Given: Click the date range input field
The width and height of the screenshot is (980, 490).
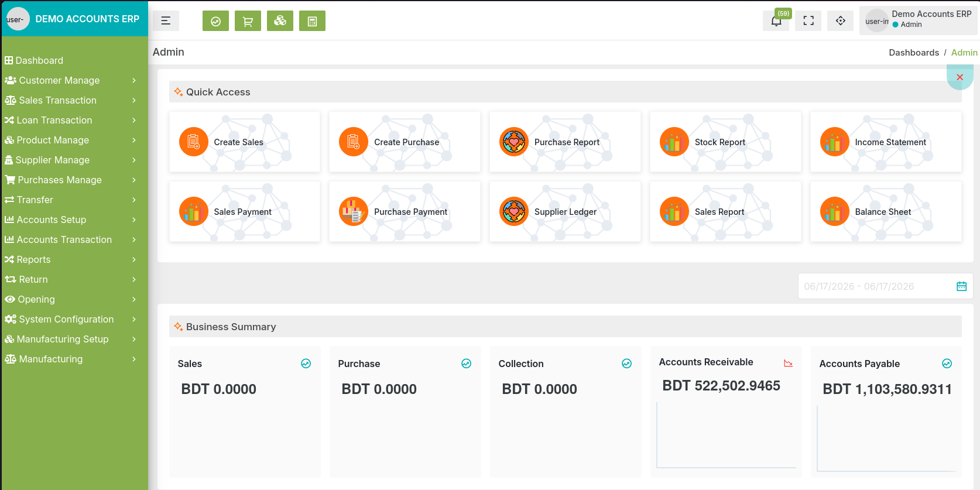Looking at the screenshot, I should pyautogui.click(x=885, y=286).
